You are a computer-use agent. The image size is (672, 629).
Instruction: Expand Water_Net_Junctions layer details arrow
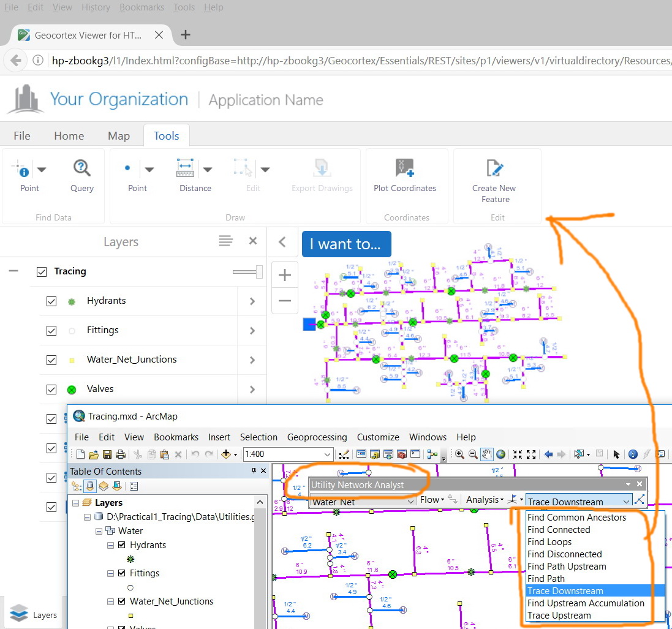(252, 360)
